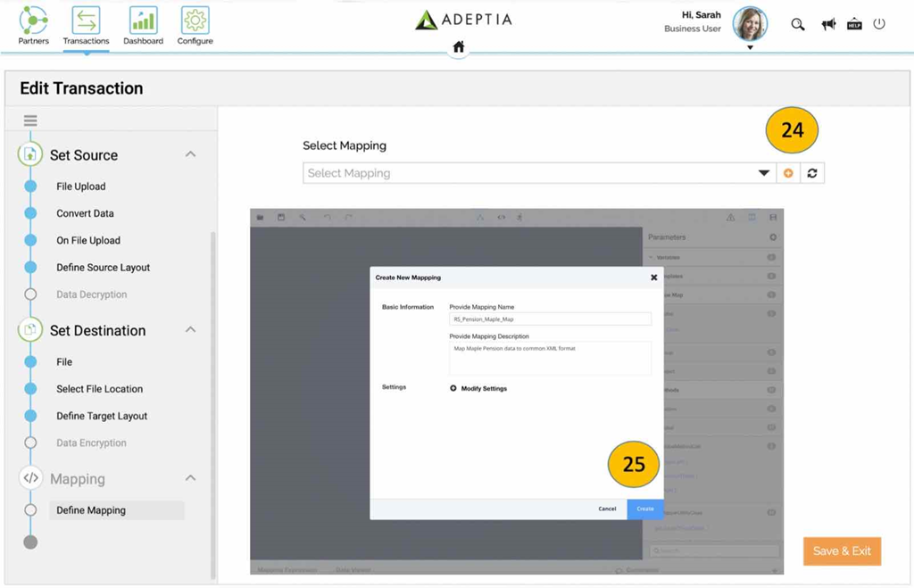Go to home via house icon
This screenshot has width=914, height=588.
459,46
